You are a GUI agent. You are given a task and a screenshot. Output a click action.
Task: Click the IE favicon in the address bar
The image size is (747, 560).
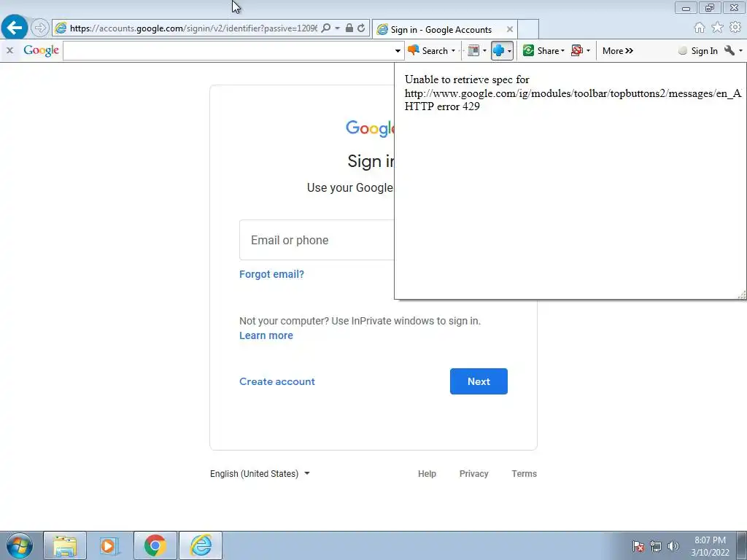point(61,28)
